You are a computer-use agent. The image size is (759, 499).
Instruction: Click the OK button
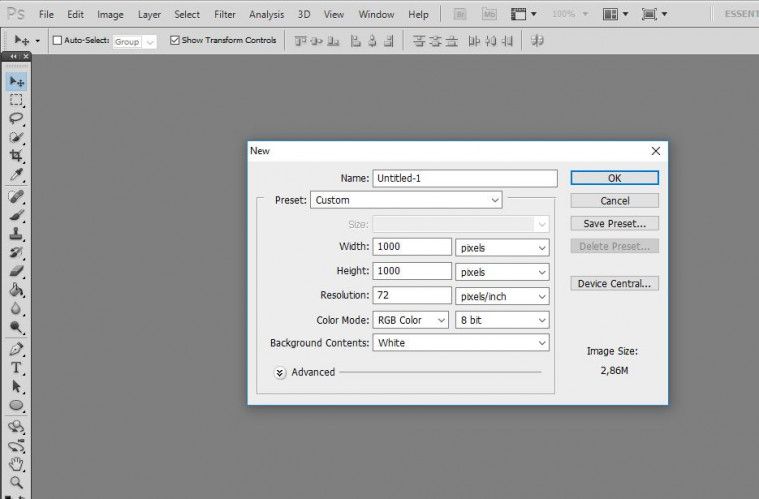click(x=614, y=178)
